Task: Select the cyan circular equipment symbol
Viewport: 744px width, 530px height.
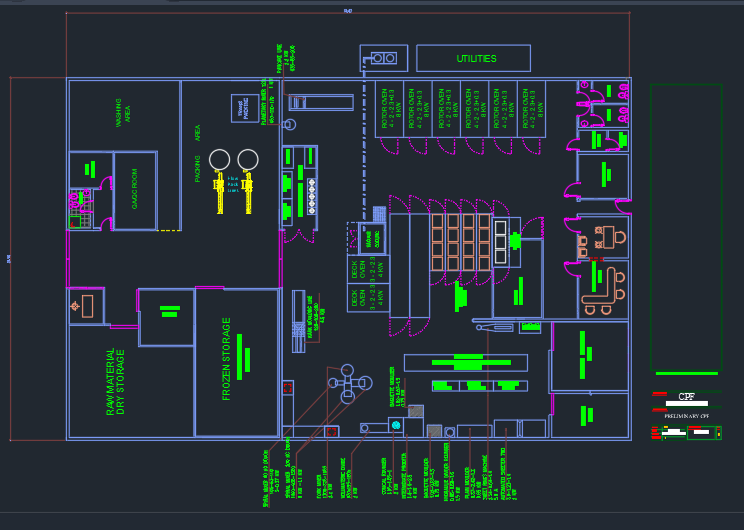Action: coord(396,427)
